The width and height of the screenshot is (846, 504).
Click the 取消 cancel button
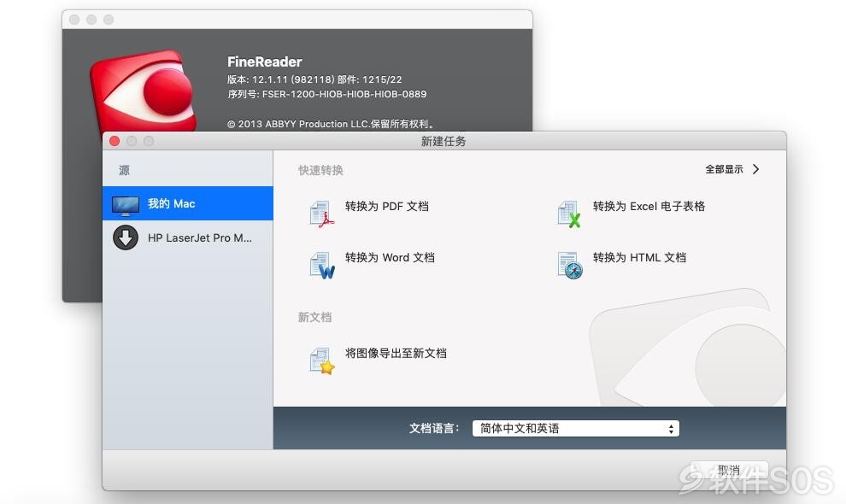[x=729, y=470]
